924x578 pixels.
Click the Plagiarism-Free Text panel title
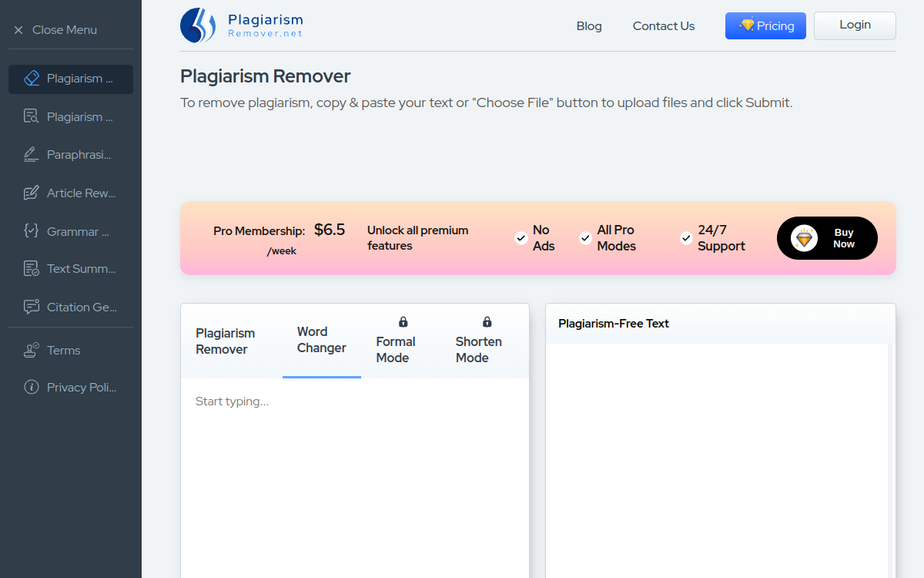(614, 324)
